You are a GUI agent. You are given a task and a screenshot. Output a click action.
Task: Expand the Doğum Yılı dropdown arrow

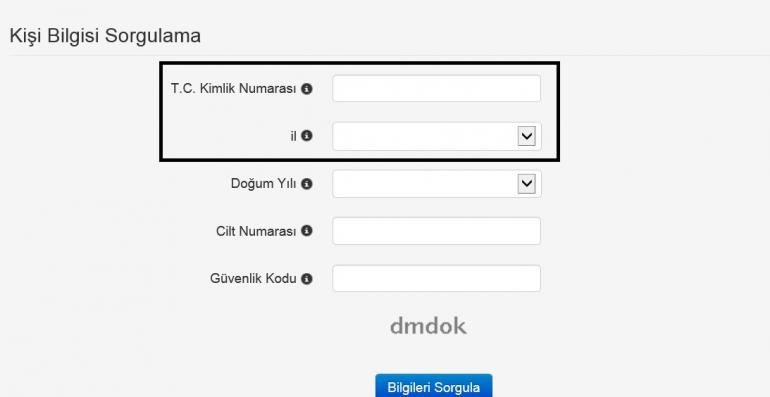[x=526, y=184]
